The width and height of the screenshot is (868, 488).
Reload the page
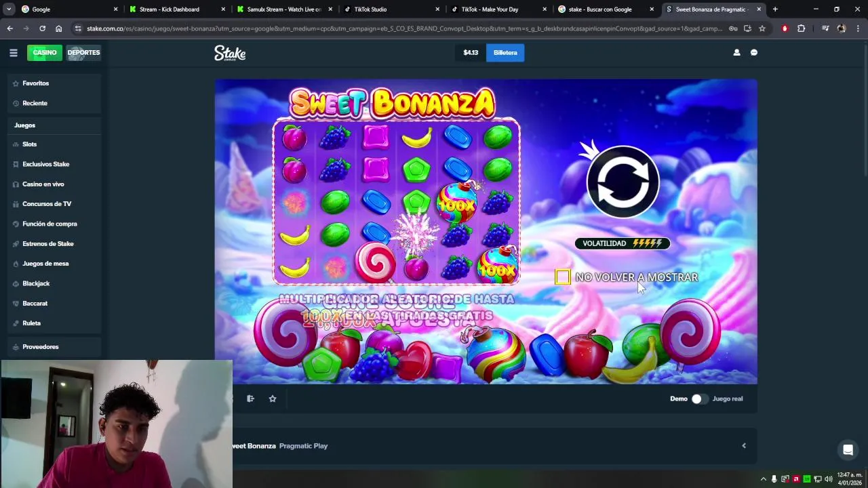click(42, 28)
